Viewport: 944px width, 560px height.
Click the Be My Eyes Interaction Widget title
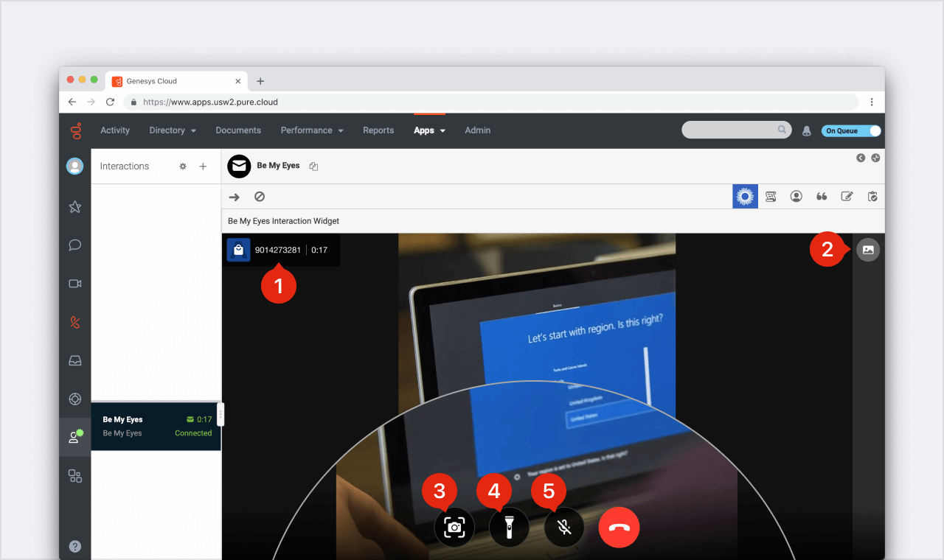coord(283,221)
